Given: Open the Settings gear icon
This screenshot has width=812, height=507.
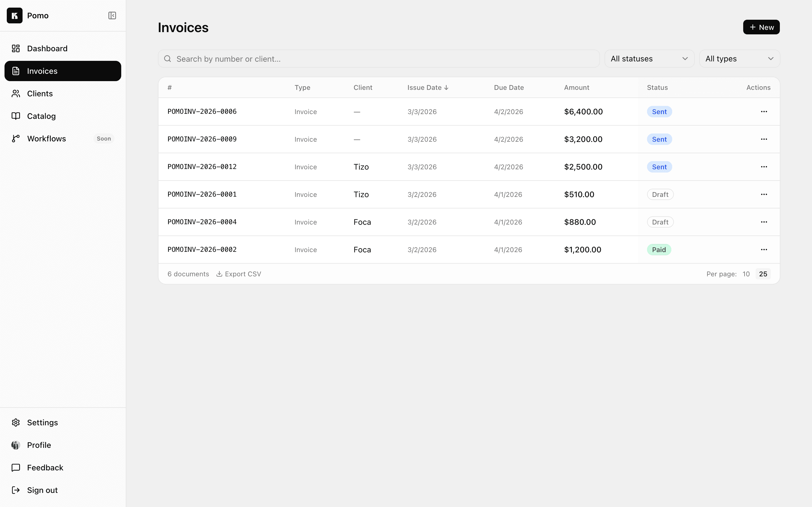Looking at the screenshot, I should pos(16,422).
